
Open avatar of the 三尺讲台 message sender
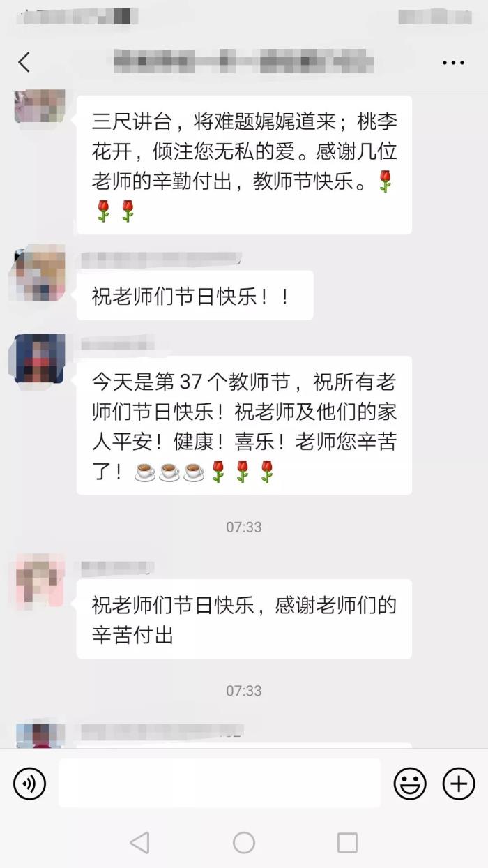[x=40, y=106]
